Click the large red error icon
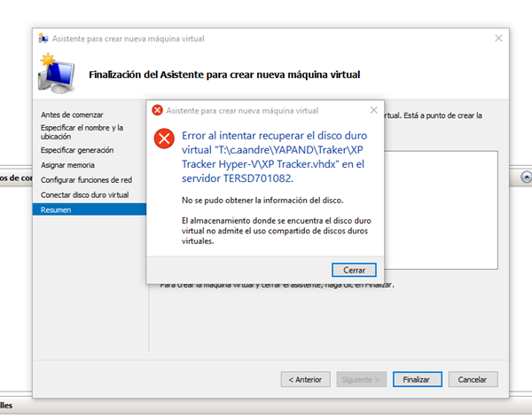 coord(164,138)
